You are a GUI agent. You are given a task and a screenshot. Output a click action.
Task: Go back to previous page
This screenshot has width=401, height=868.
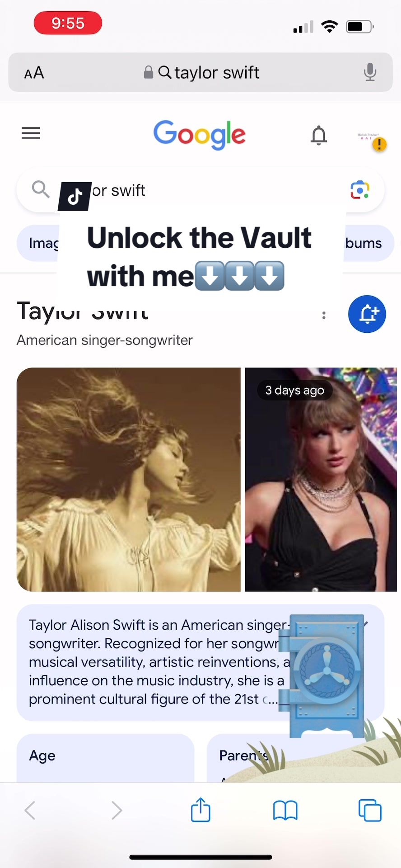30,810
